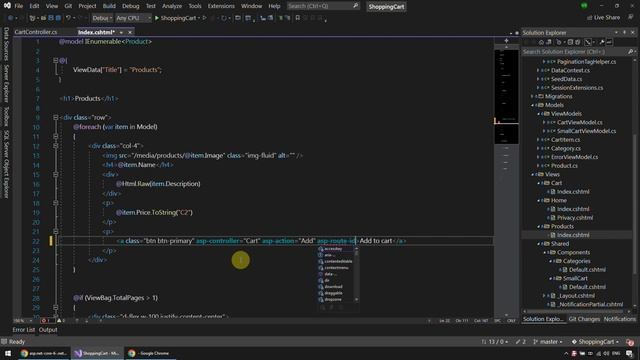Toggle Show All Files in Solution Explorer
This screenshot has height=360, width=640.
[x=578, y=42]
